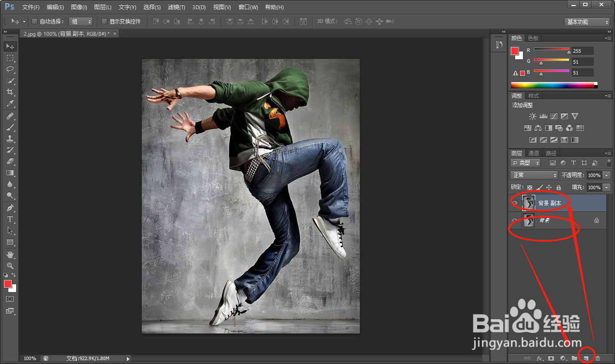Image resolution: width=615 pixels, height=364 pixels.
Task: Expand the 不透明度 opacity dropdown arrow
Action: (x=607, y=175)
